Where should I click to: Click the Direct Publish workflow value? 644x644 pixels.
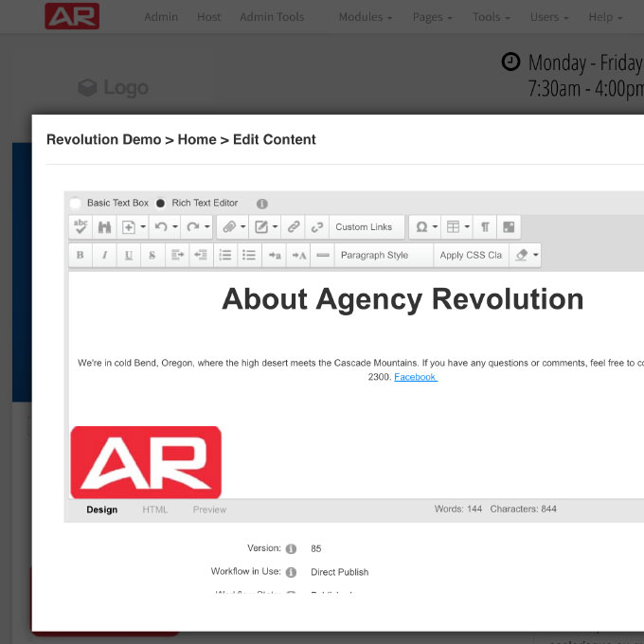(339, 572)
